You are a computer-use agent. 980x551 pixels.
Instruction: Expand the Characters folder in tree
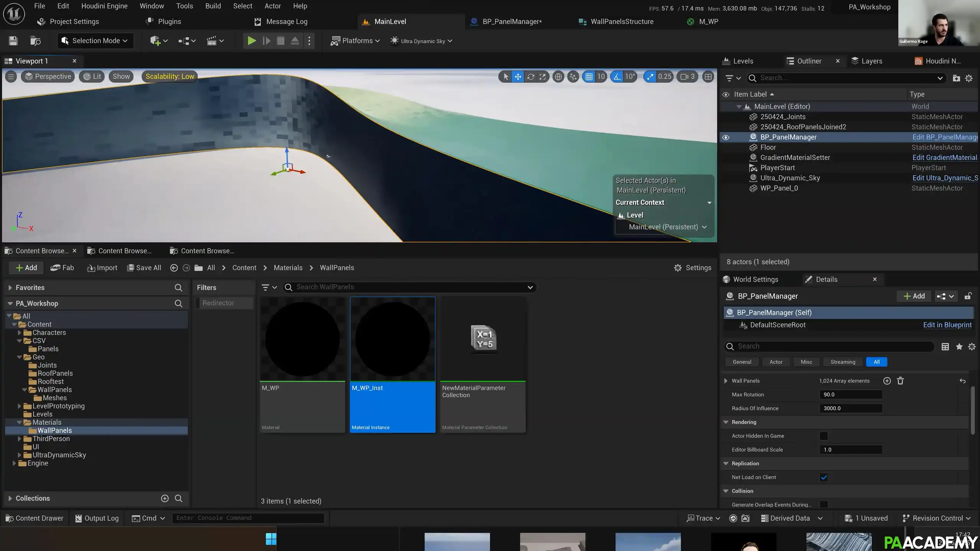[x=20, y=333]
